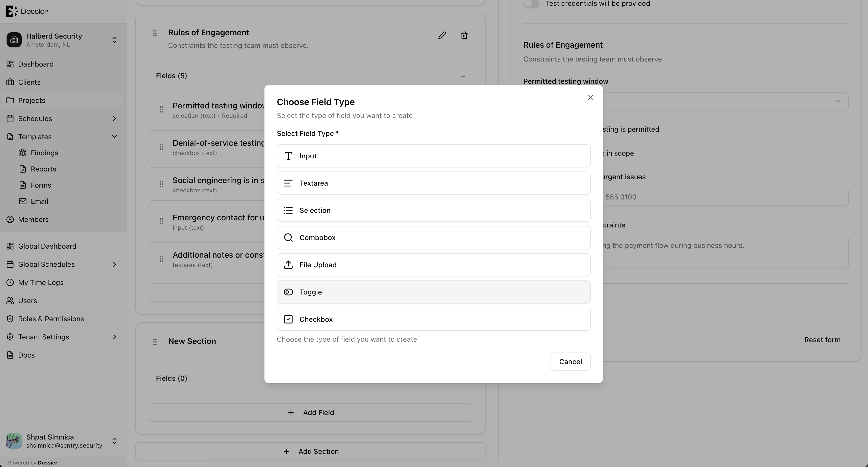Click drag handle of Additional notes field
The width and height of the screenshot is (868, 467).
[161, 258]
